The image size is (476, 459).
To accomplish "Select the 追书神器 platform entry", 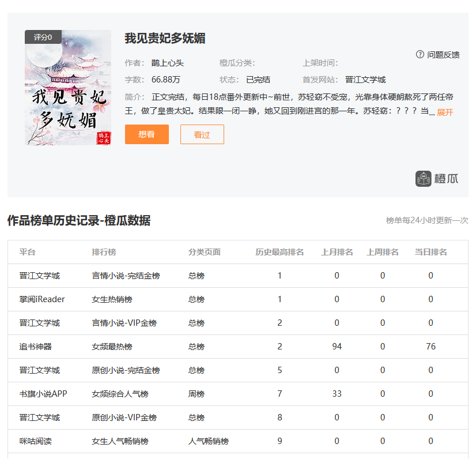I will [x=35, y=347].
